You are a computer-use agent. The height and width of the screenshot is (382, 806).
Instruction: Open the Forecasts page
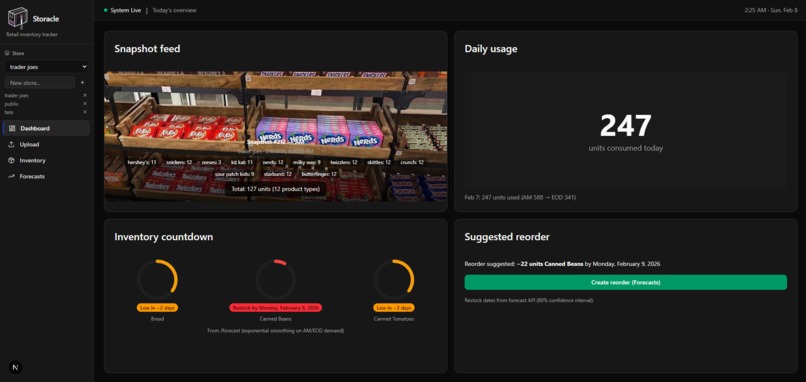pyautogui.click(x=47, y=176)
